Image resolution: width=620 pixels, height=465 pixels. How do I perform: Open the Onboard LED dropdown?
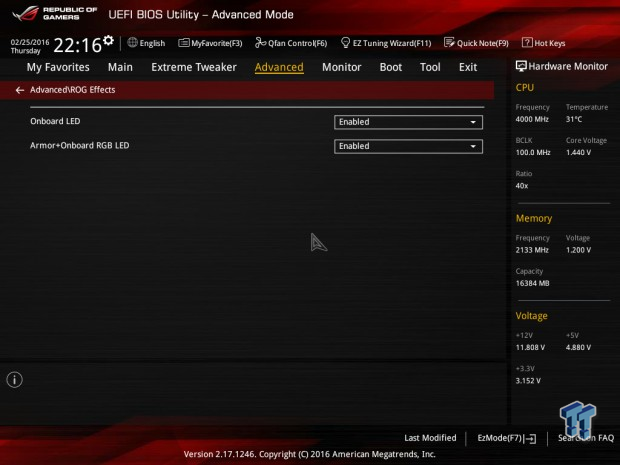point(408,122)
